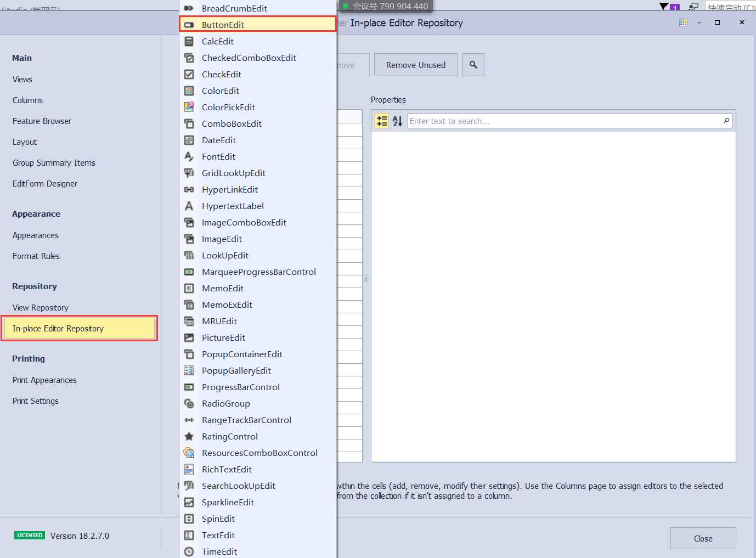This screenshot has width=756, height=558.
Task: Click the FontEdit letter icon
Action: tap(189, 156)
